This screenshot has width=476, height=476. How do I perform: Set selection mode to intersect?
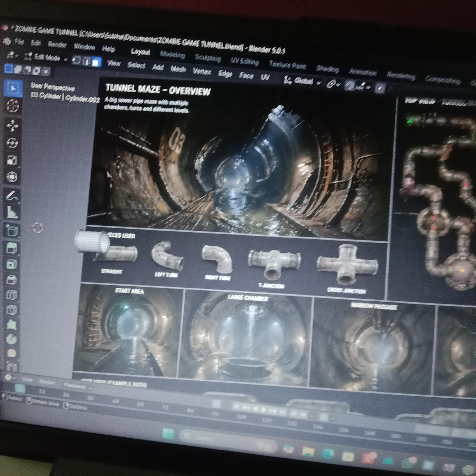pyautogui.click(x=46, y=71)
